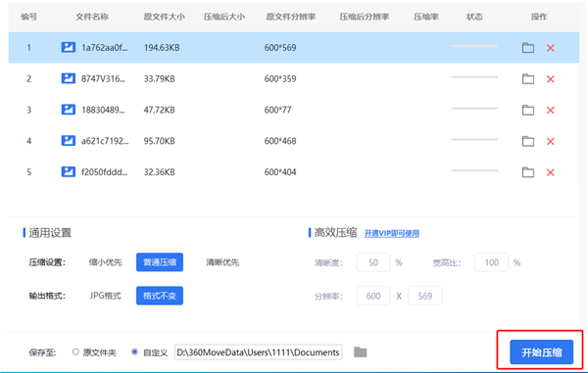The width and height of the screenshot is (588, 373).
Task: Open output folder for file 1a762aa0f
Action: (x=528, y=48)
